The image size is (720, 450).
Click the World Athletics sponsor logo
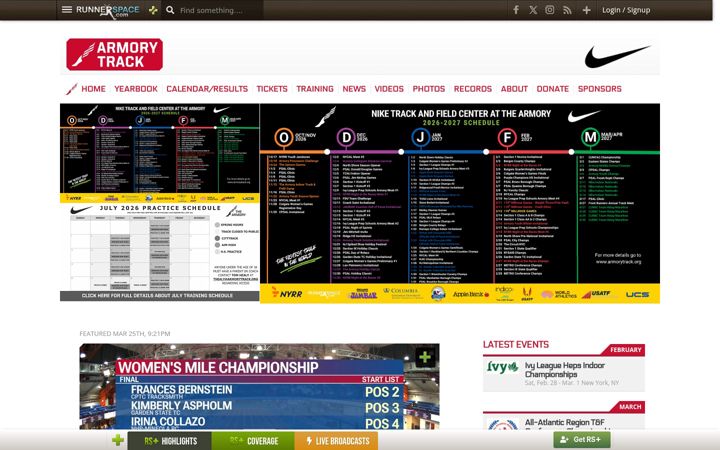[559, 294]
